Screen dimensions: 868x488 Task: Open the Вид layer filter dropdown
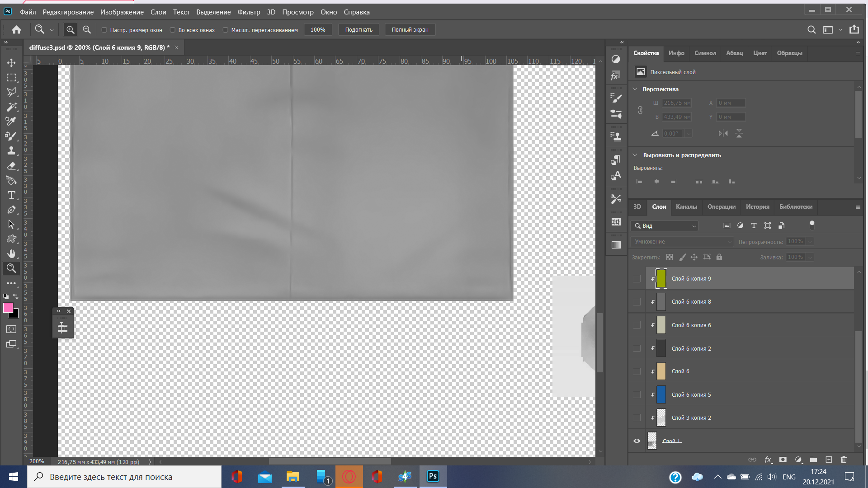pos(665,225)
